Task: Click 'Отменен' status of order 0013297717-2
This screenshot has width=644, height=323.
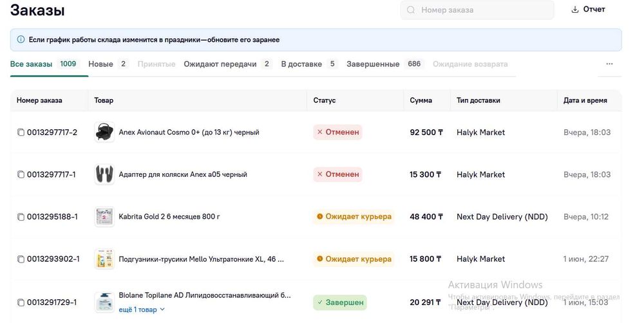Action: (337, 132)
